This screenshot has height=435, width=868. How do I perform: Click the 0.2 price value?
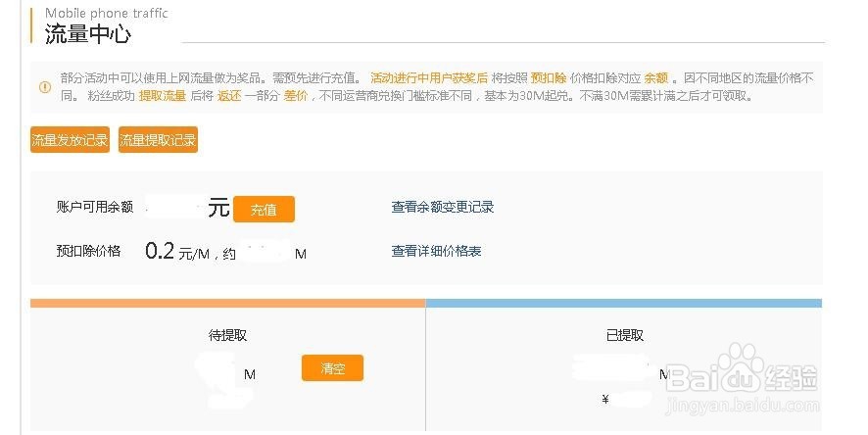tap(160, 251)
